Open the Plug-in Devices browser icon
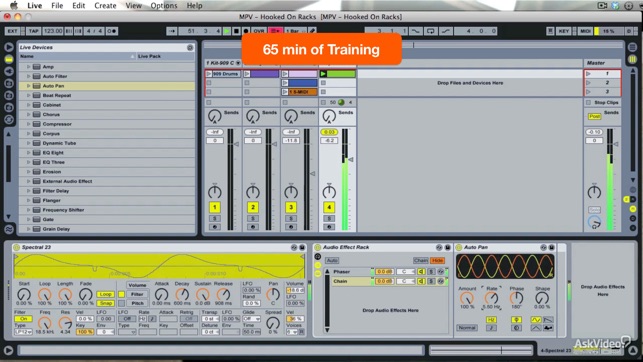643x362 pixels. [x=9, y=71]
